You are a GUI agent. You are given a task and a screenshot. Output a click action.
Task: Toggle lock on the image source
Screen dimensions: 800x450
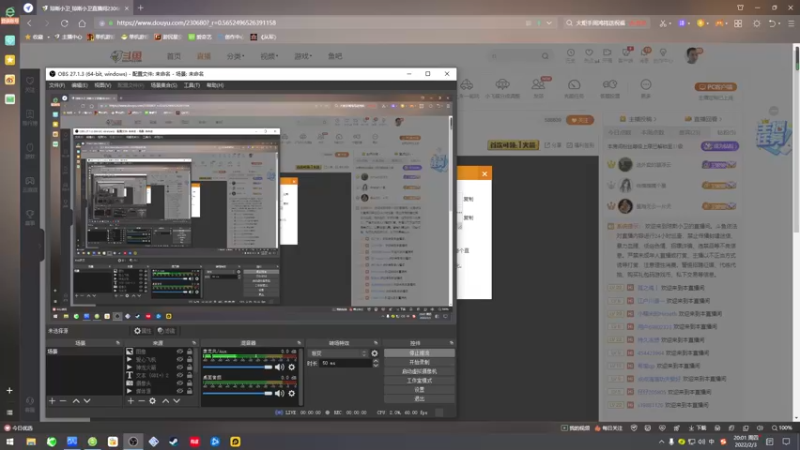[x=190, y=352]
